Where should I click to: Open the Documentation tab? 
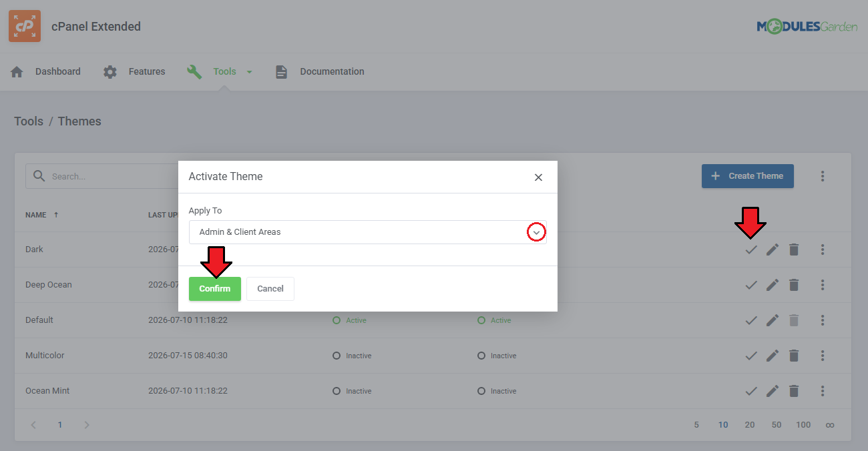tap(332, 71)
